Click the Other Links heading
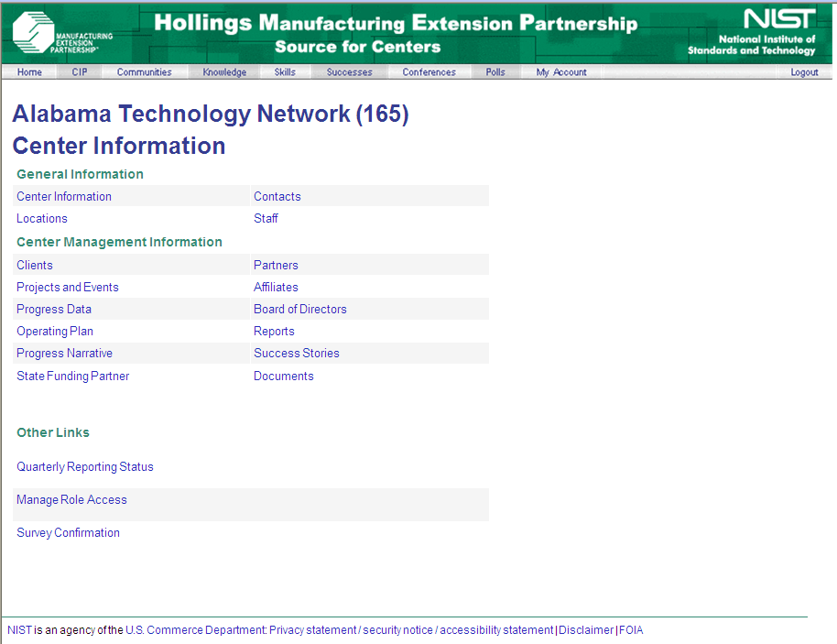Screen dimensions: 837x644 coord(53,432)
